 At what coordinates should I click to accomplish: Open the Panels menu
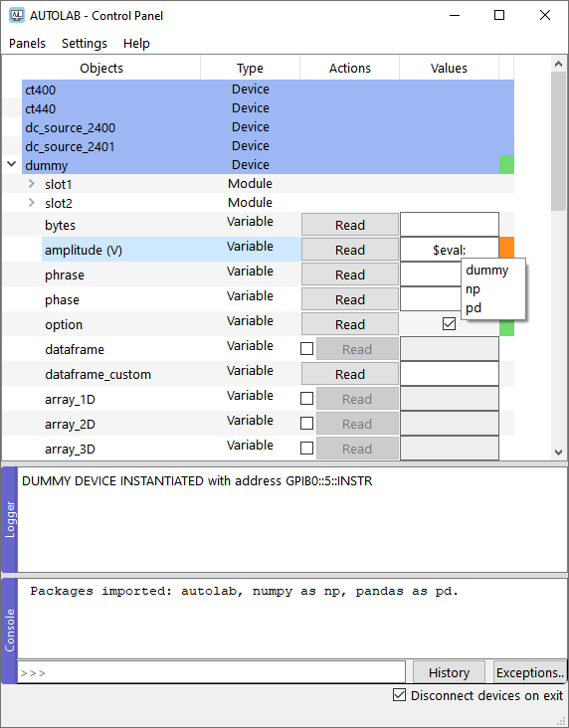(28, 43)
